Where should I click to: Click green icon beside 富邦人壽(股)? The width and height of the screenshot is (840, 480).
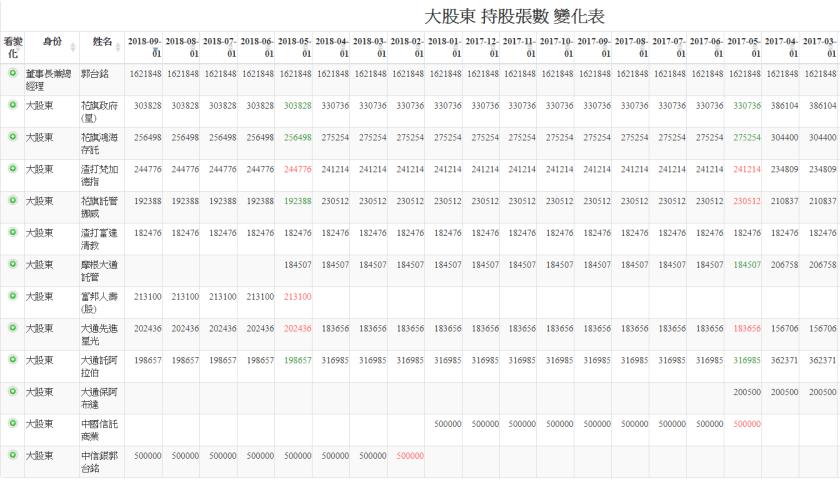[x=12, y=296]
